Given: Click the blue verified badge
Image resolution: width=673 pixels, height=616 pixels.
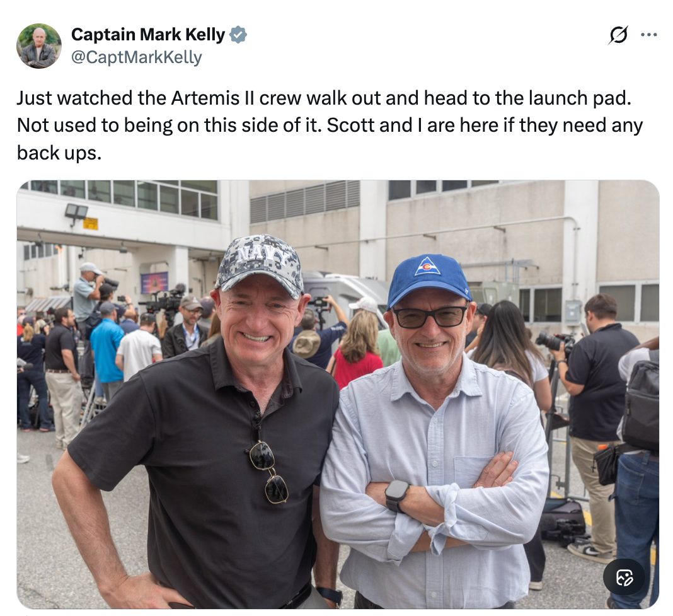Looking at the screenshot, I should (238, 35).
